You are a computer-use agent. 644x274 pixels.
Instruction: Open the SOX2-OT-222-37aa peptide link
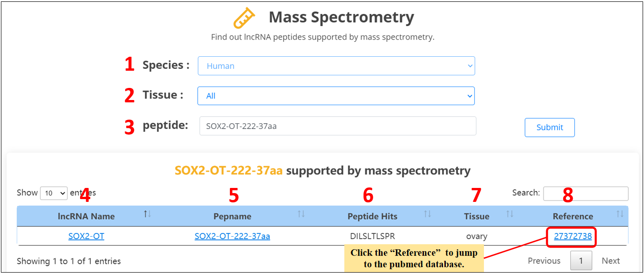[x=232, y=236]
